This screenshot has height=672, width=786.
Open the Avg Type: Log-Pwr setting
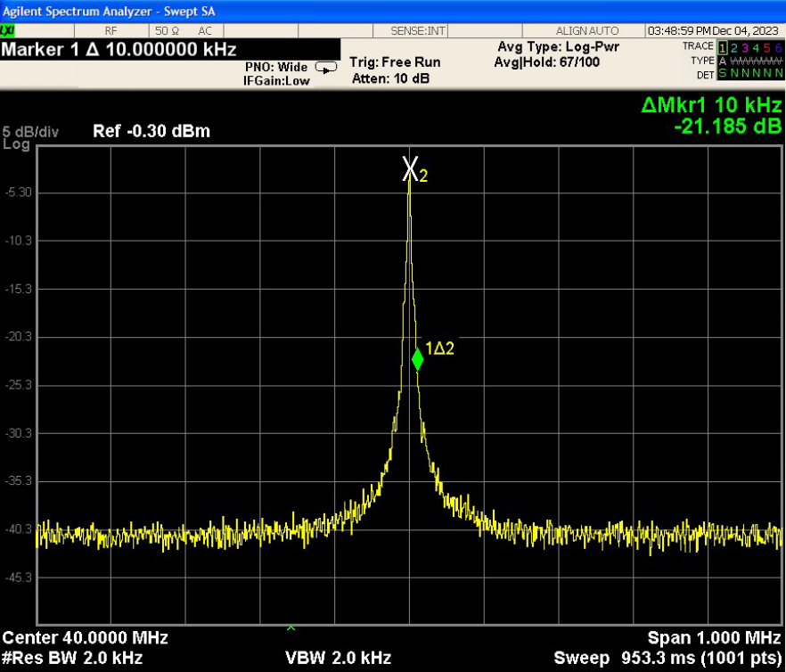558,46
